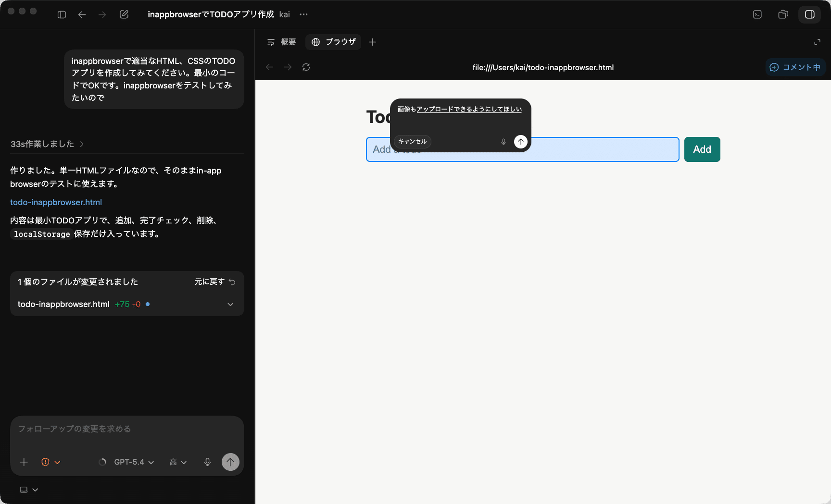Add a new tab with plus icon
831x504 pixels.
[x=372, y=42]
